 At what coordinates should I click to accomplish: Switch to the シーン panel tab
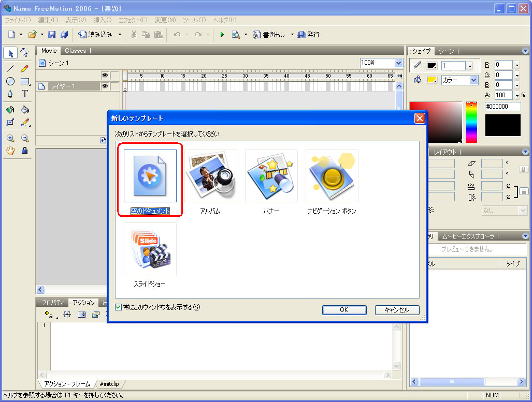tap(446, 51)
